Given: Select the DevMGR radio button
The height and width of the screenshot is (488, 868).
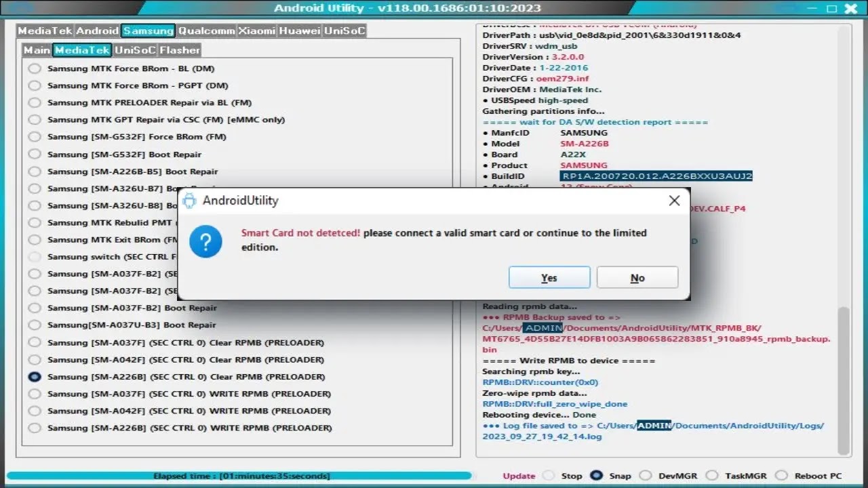Looking at the screenshot, I should [x=646, y=476].
